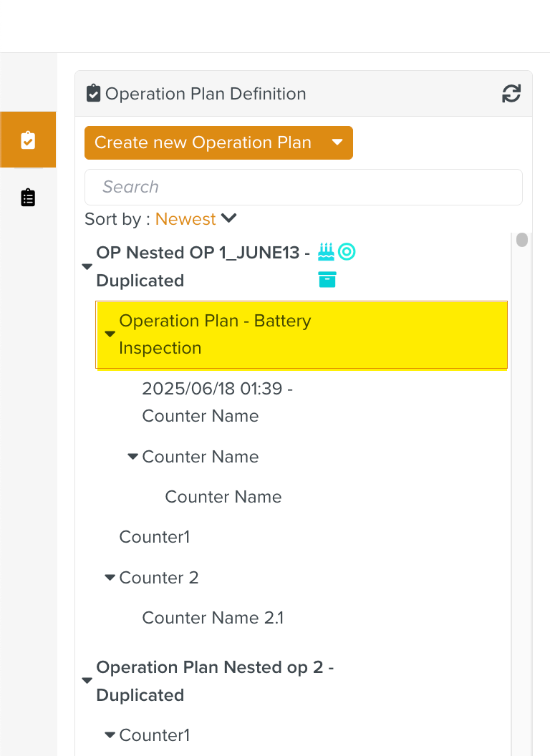Click the cake icon beside OP Nested OP 1_JUNE13

coord(327,251)
